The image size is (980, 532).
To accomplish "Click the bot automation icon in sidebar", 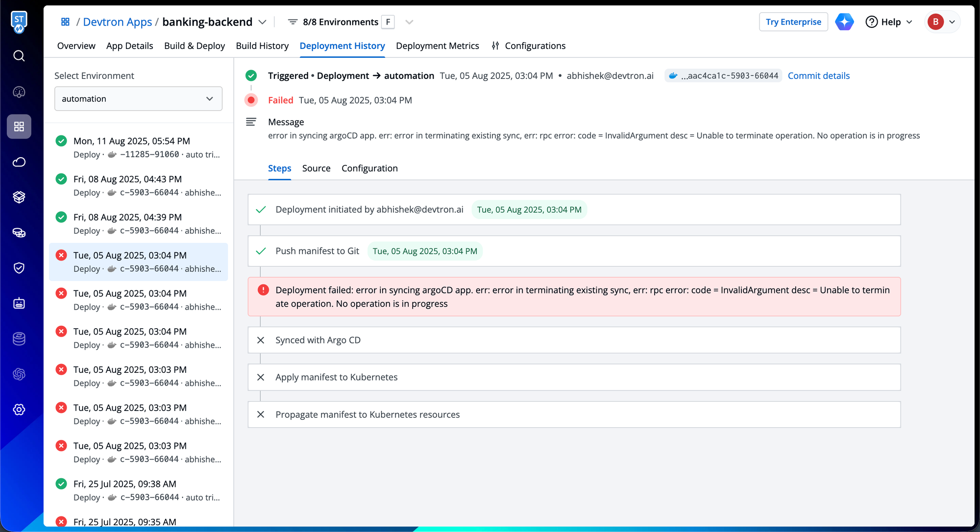I will click(19, 303).
